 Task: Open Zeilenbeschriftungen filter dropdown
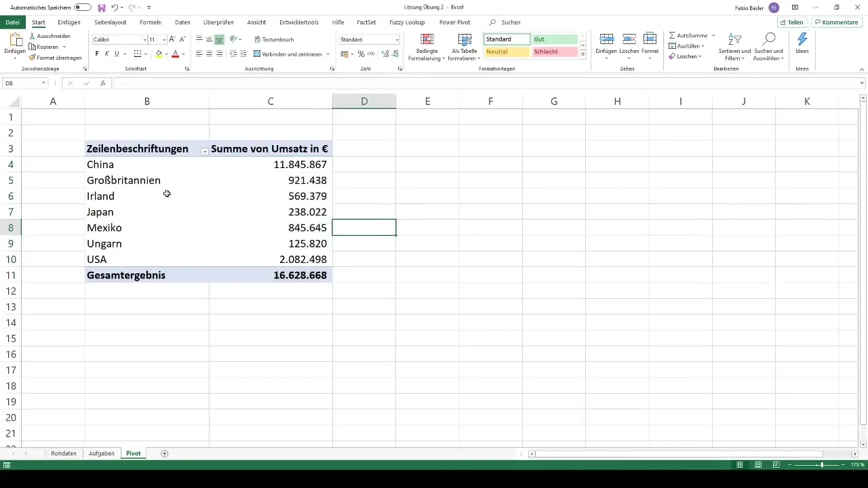(x=205, y=152)
